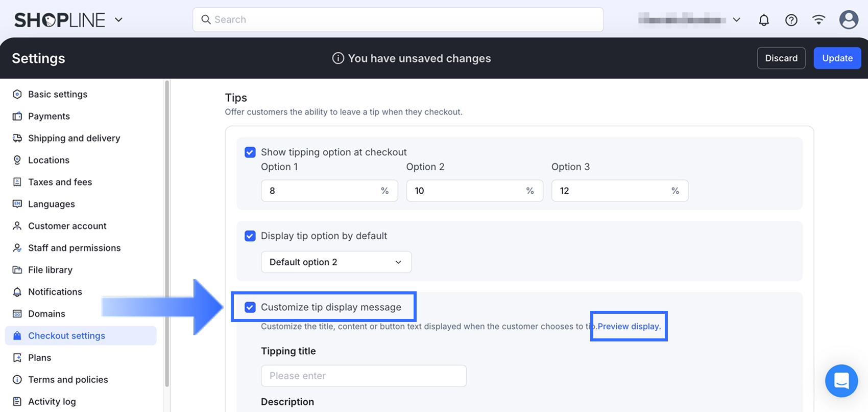Go to Basic settings in sidebar
This screenshot has height=412, width=868.
(x=58, y=94)
